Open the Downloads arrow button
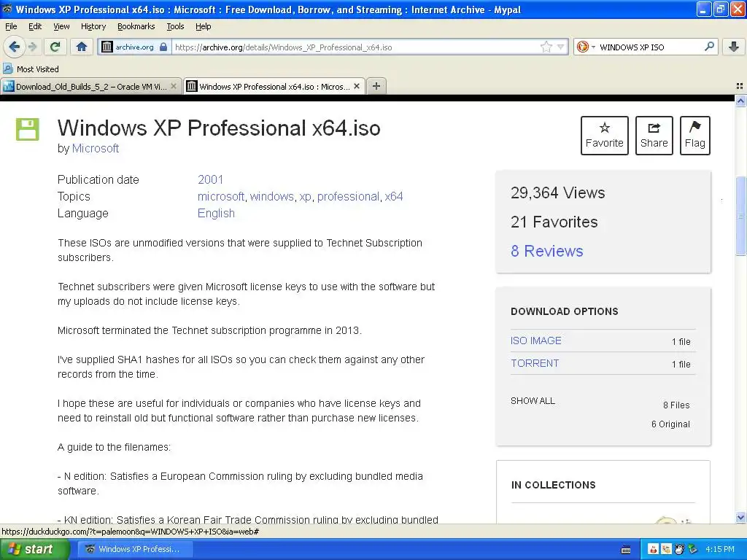Screen dimensions: 747x560 tap(734, 47)
